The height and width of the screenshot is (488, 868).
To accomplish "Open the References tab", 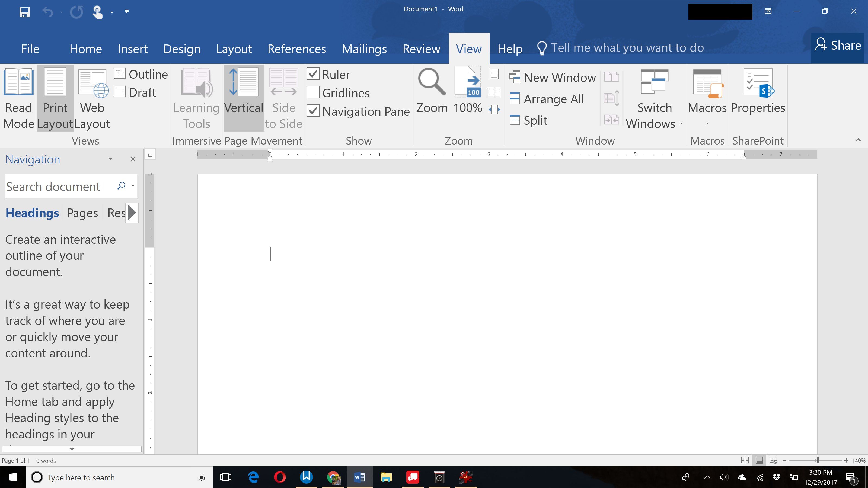I will click(296, 49).
